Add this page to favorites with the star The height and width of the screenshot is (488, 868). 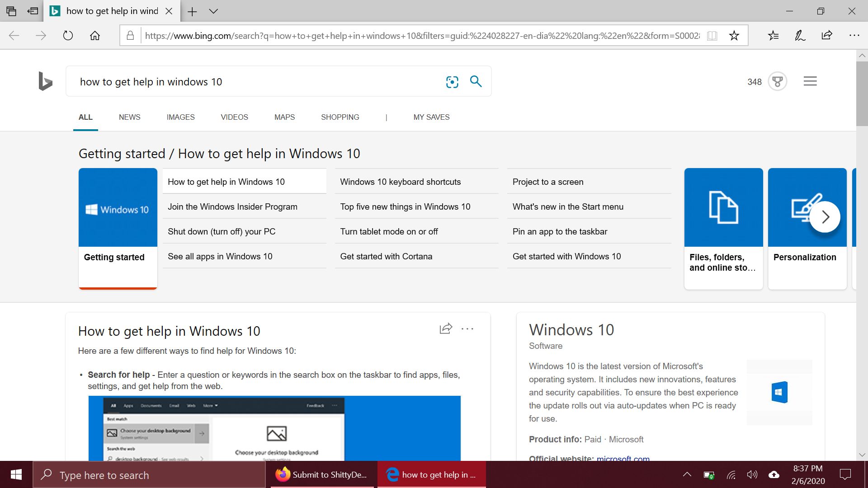pos(734,35)
